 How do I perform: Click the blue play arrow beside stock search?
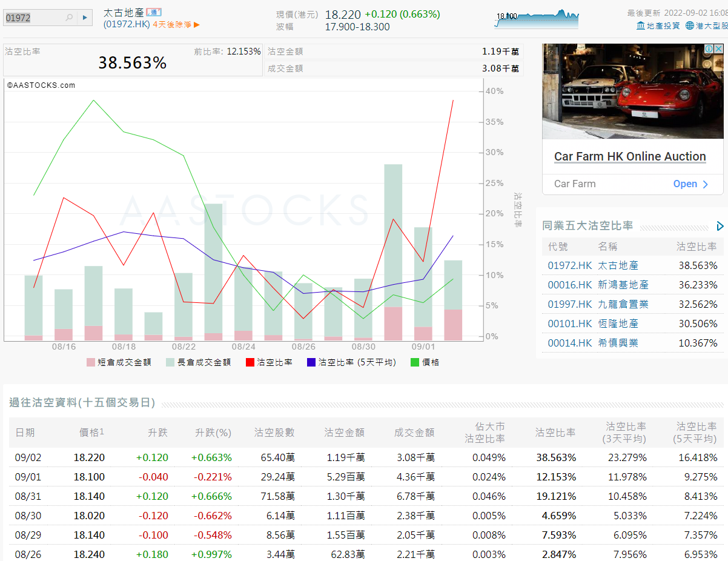85,18
